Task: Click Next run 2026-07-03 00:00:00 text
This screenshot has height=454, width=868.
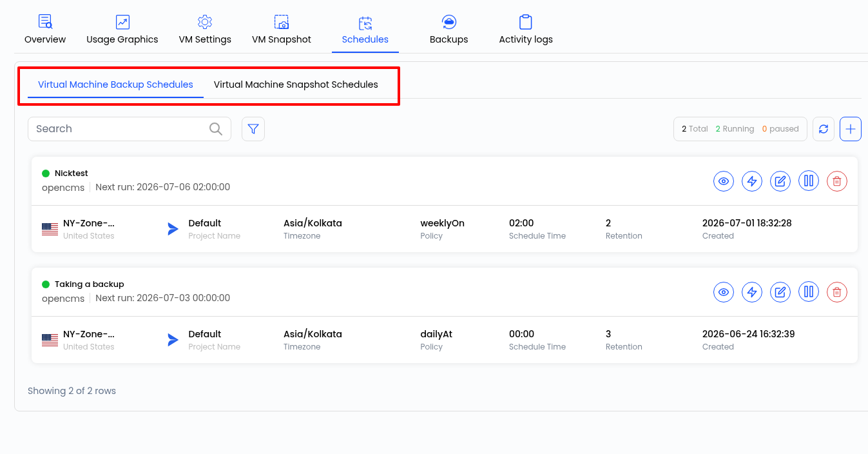Action: tap(163, 298)
